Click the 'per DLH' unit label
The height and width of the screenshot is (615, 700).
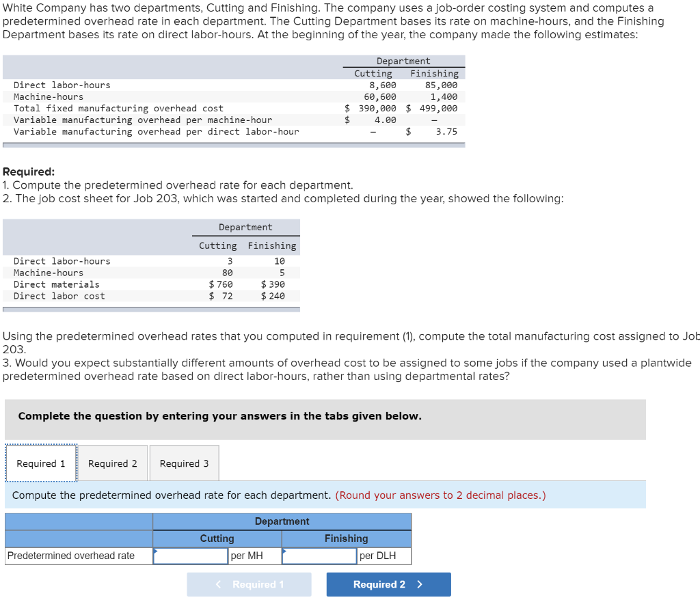(377, 556)
